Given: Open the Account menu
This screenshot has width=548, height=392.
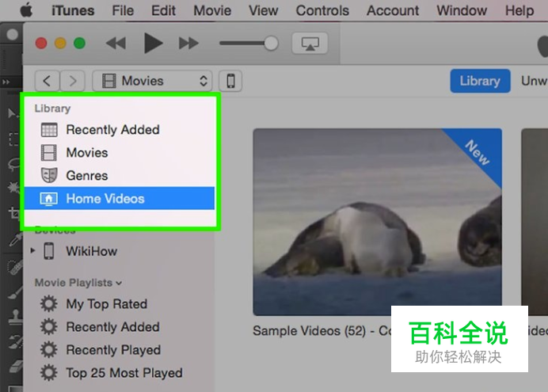Looking at the screenshot, I should 393,10.
